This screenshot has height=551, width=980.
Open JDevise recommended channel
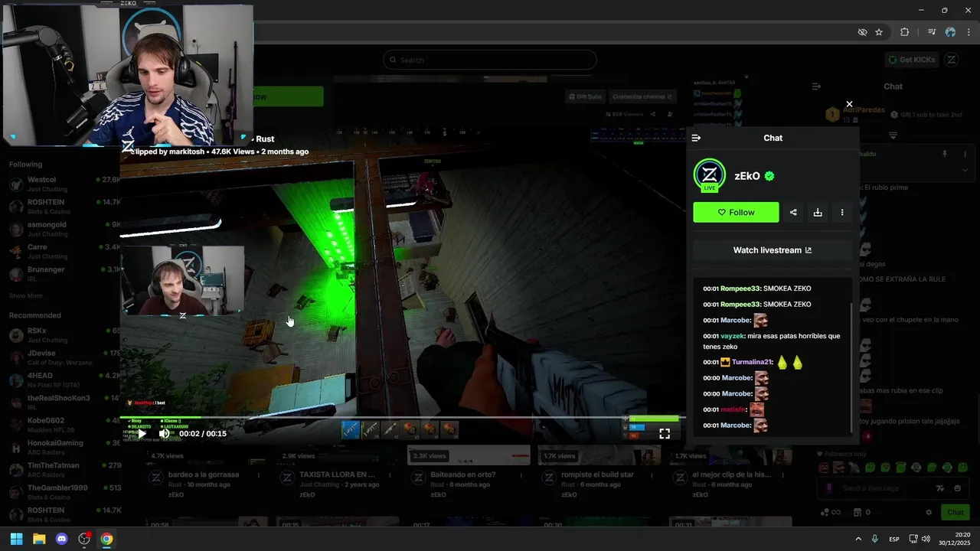coord(60,357)
